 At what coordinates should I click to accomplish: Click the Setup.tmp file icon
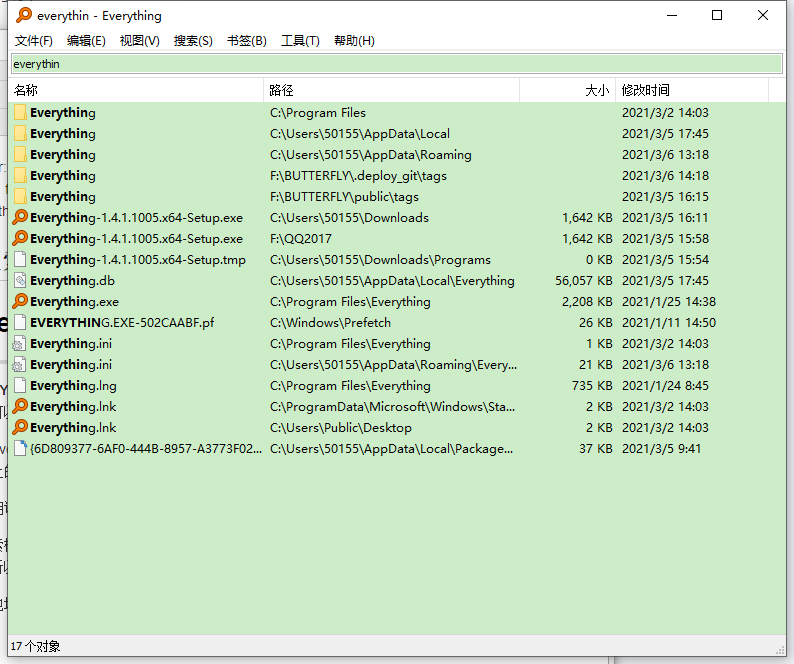[x=20, y=259]
